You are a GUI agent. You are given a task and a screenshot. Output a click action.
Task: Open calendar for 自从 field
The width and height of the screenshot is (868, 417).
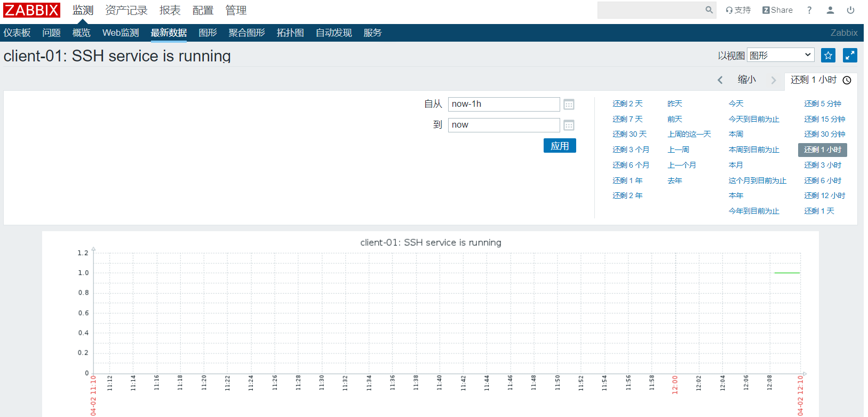click(569, 104)
